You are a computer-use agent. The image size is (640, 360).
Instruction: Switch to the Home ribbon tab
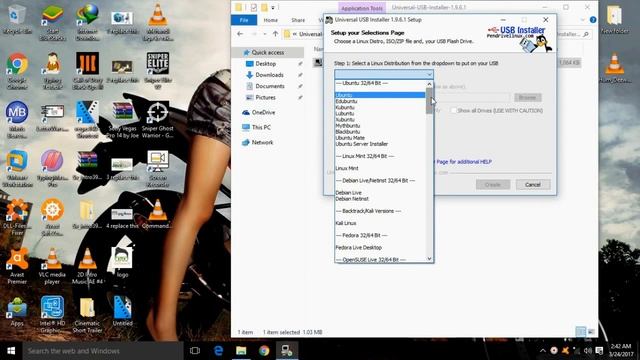[x=270, y=20]
